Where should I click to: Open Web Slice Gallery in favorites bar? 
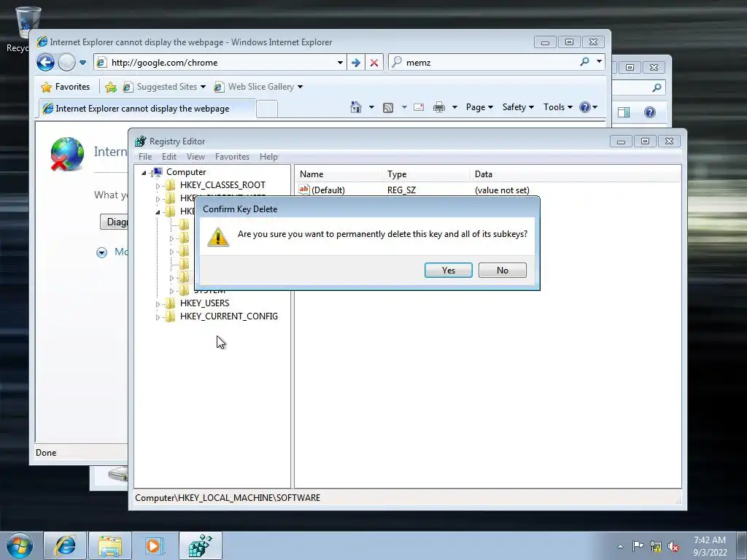(x=258, y=87)
